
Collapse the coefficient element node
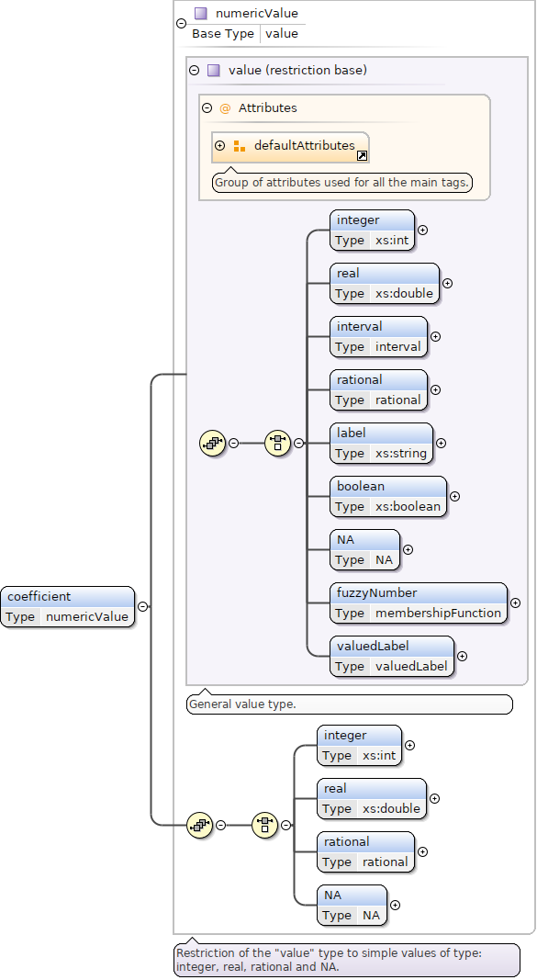[x=142, y=606]
